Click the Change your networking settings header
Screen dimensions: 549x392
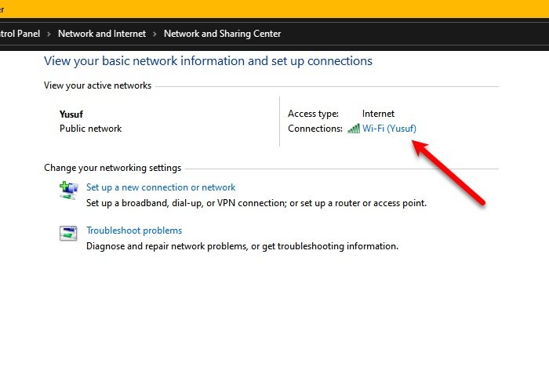click(x=112, y=168)
